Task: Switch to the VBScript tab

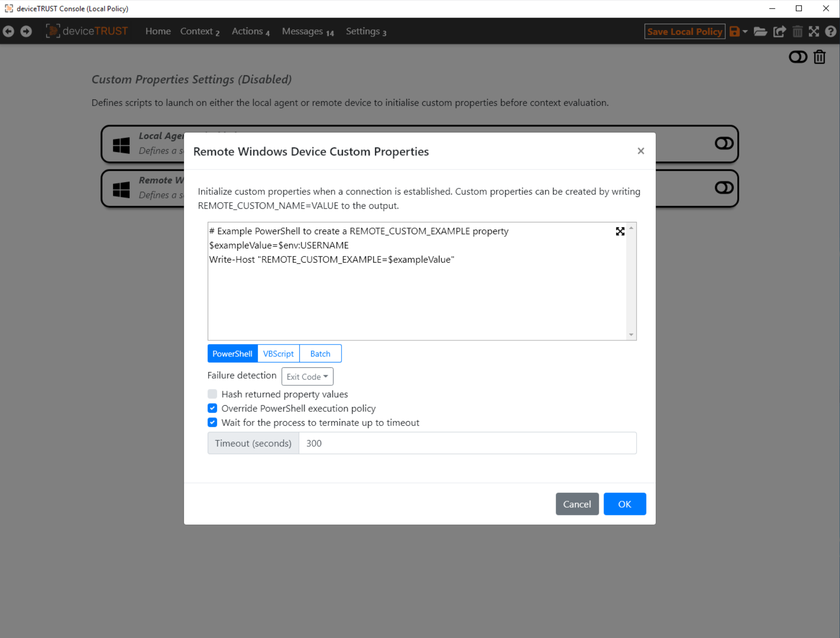Action: [x=278, y=354]
